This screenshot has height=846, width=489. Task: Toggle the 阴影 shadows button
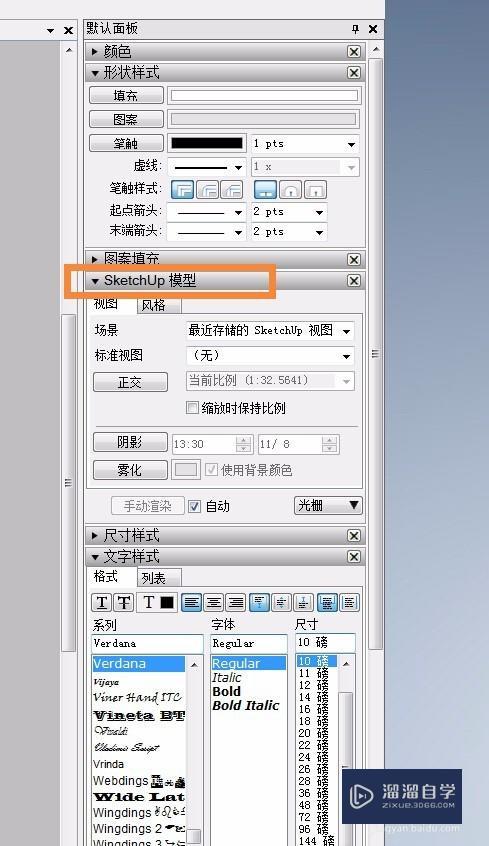click(130, 442)
